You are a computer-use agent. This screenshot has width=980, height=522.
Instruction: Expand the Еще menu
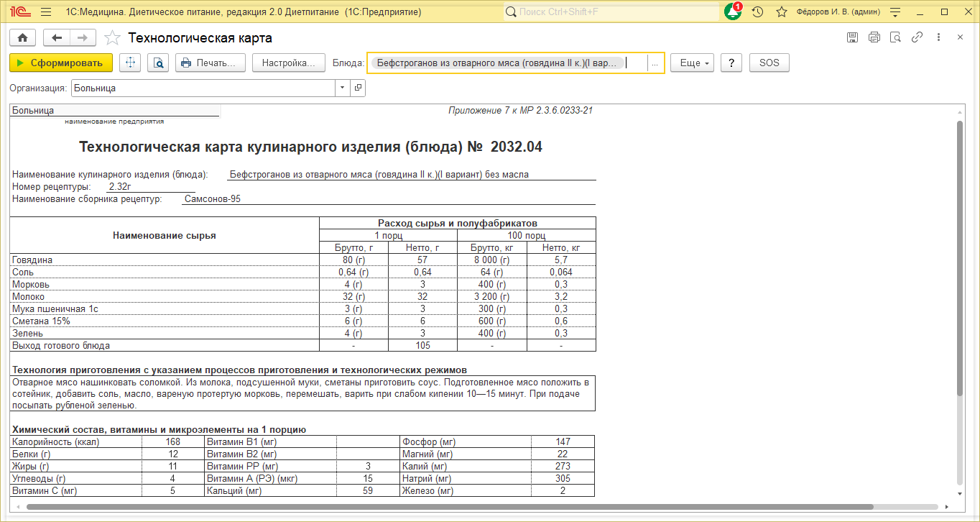pyautogui.click(x=693, y=63)
